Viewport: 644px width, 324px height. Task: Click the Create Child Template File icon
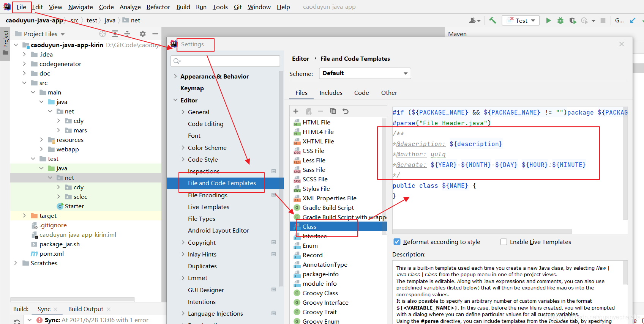(x=309, y=111)
